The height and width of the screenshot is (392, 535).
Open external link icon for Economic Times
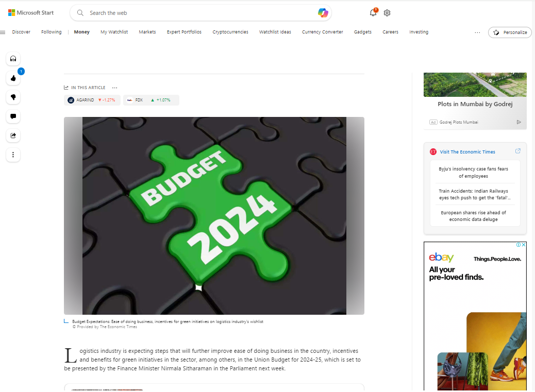[517, 151]
